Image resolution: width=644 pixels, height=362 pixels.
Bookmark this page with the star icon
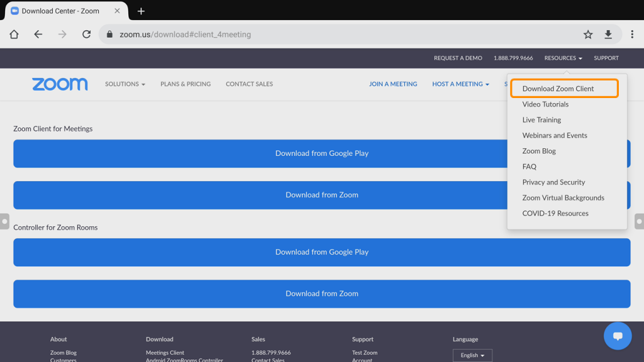click(x=587, y=35)
